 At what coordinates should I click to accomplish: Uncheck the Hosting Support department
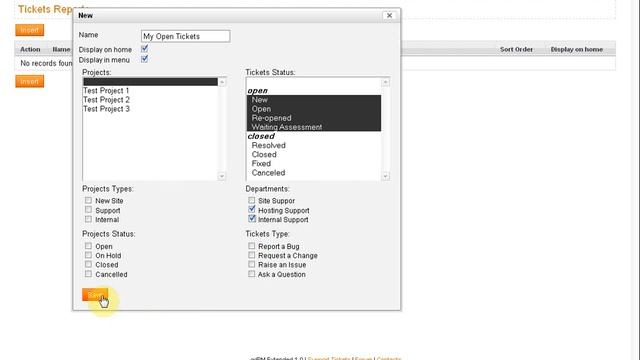point(251,209)
